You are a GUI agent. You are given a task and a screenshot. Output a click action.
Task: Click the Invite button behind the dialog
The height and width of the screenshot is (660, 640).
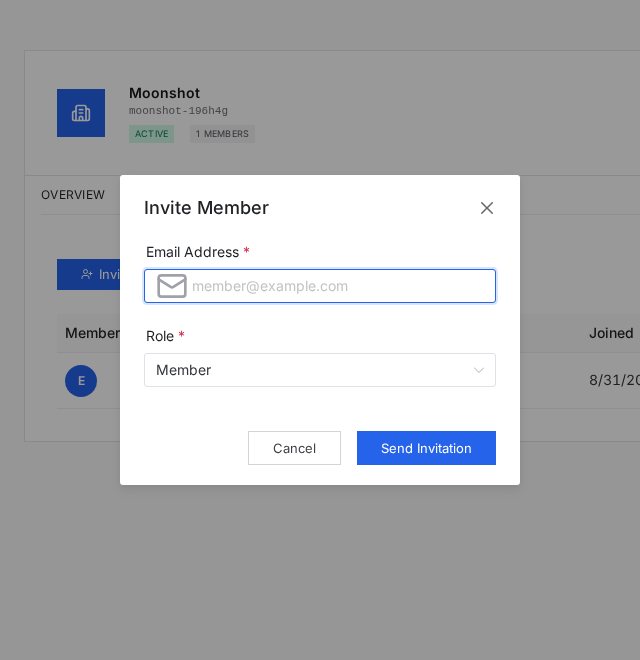pyautogui.click(x=89, y=274)
